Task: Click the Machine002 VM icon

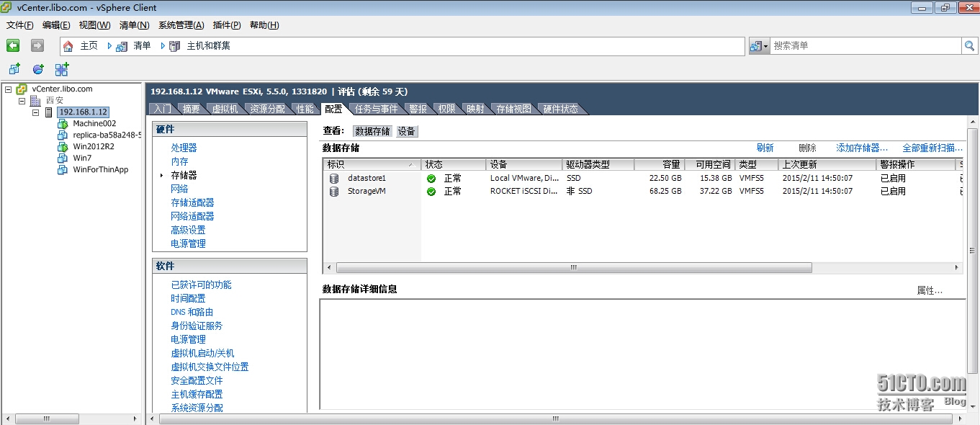Action: [x=63, y=124]
